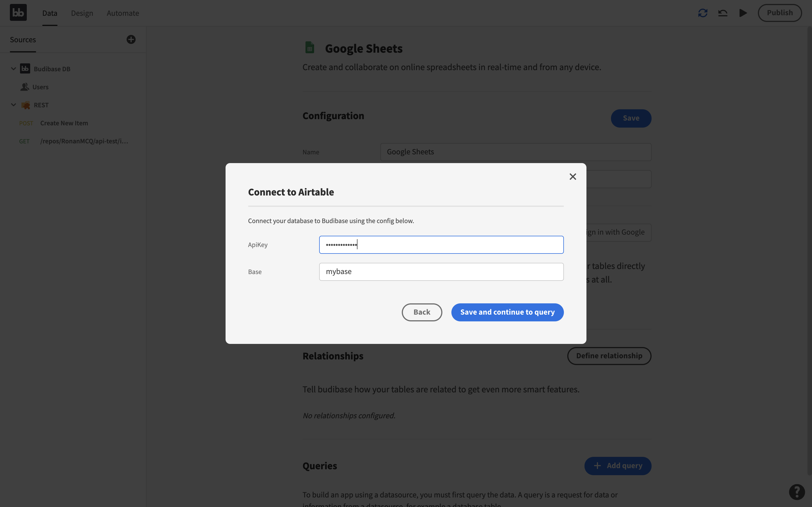
Task: Click Save and continue to query button
Action: (x=507, y=312)
